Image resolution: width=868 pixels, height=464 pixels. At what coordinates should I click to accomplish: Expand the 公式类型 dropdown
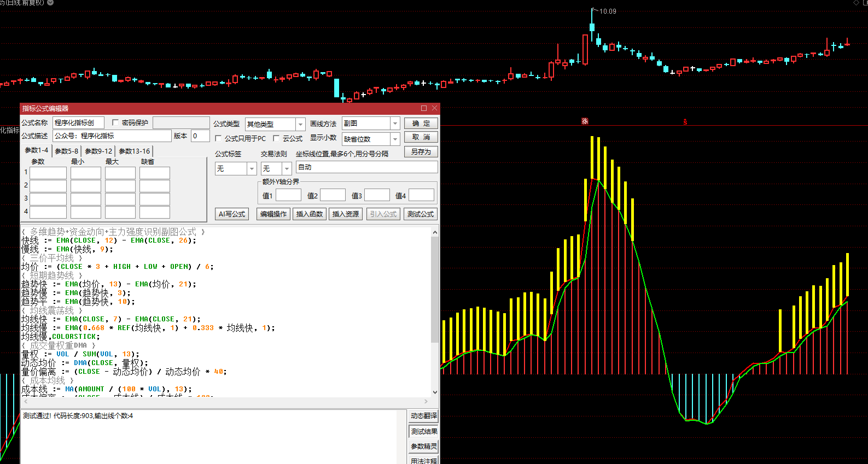tap(300, 124)
